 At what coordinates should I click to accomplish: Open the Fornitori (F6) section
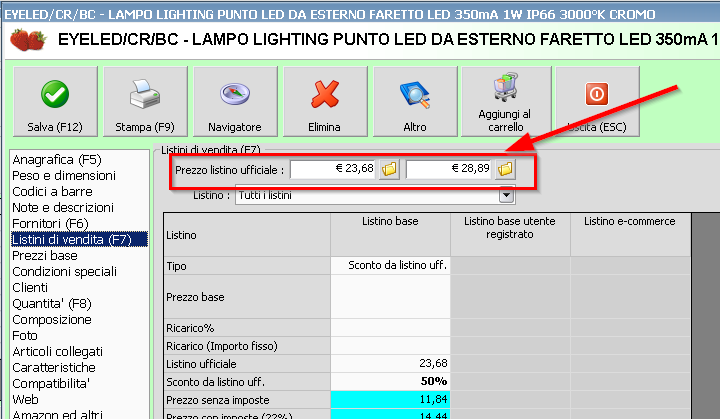(50, 224)
